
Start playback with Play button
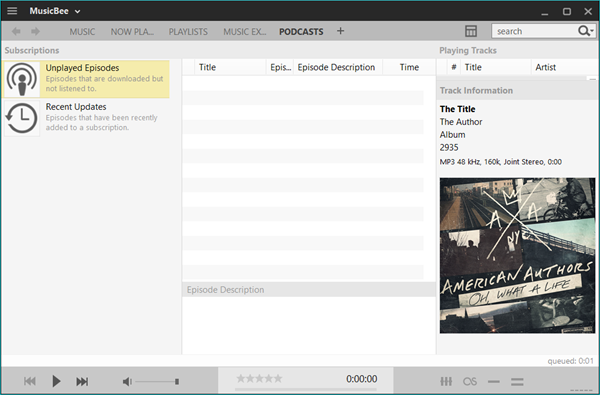coord(56,381)
